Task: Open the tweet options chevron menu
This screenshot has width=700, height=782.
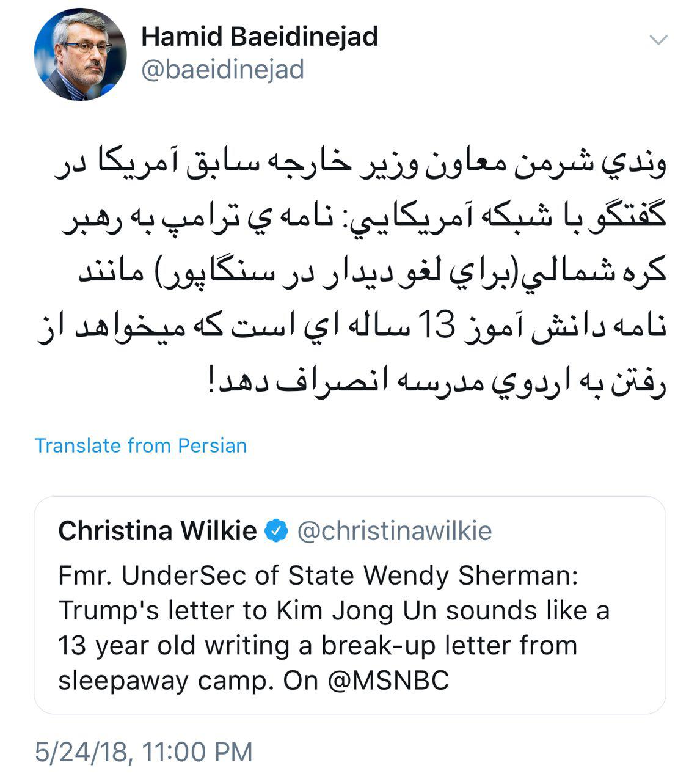Action: pyautogui.click(x=658, y=41)
